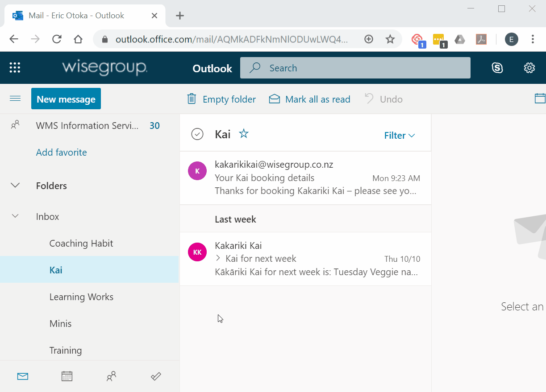Expand the Kai for next week conversation
Image resolution: width=546 pixels, height=392 pixels.
(218, 258)
